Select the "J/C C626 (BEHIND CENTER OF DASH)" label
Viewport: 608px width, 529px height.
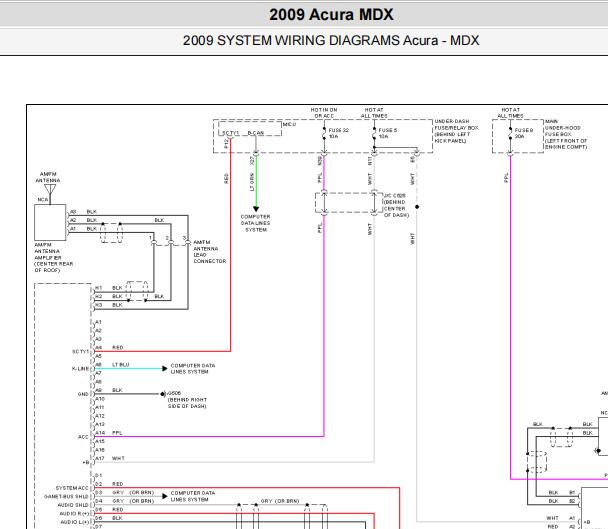click(x=396, y=205)
